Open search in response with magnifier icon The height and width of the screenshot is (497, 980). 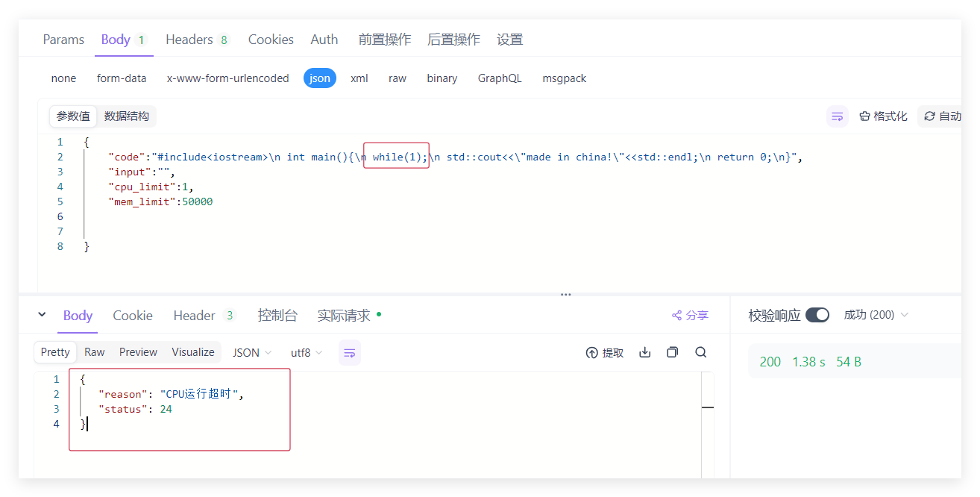700,352
